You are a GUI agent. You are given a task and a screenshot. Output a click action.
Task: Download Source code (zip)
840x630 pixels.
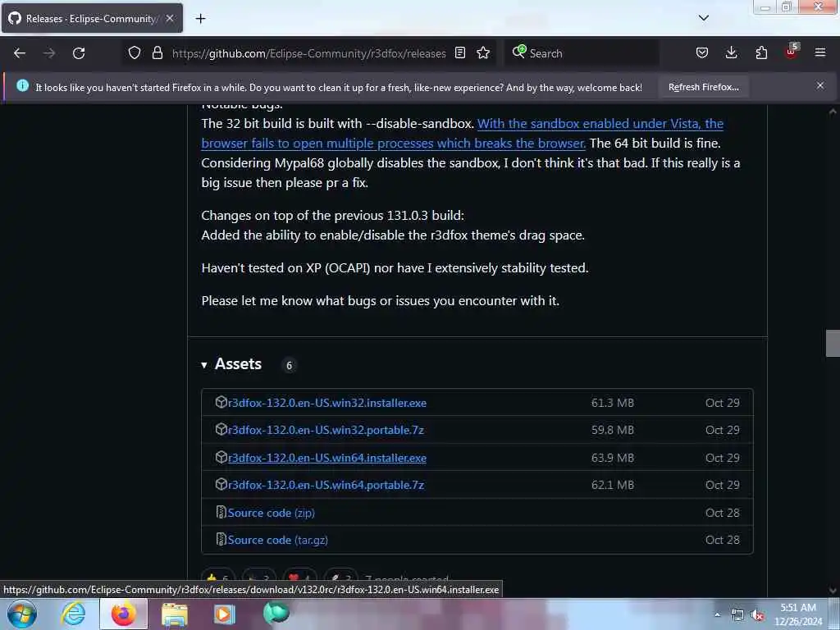(x=271, y=514)
